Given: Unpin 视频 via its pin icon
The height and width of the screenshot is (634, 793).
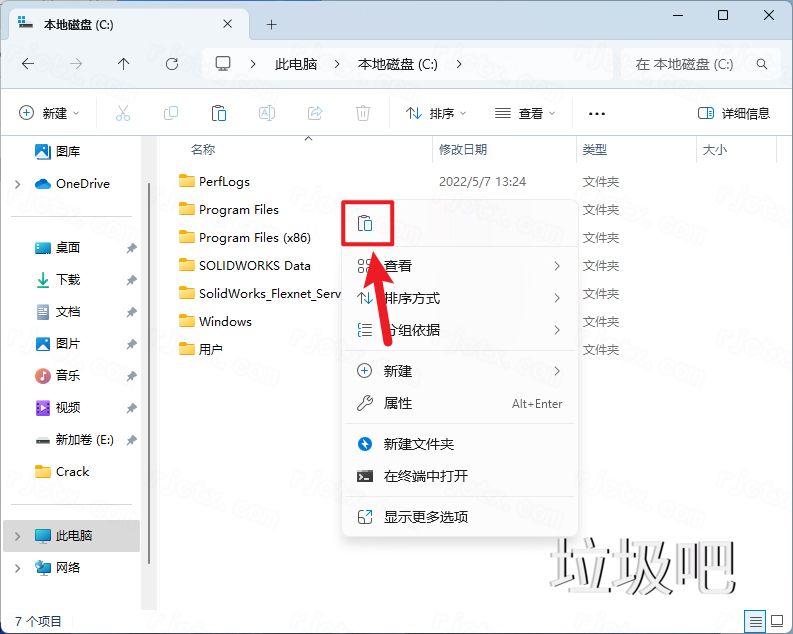Looking at the screenshot, I should (x=131, y=407).
